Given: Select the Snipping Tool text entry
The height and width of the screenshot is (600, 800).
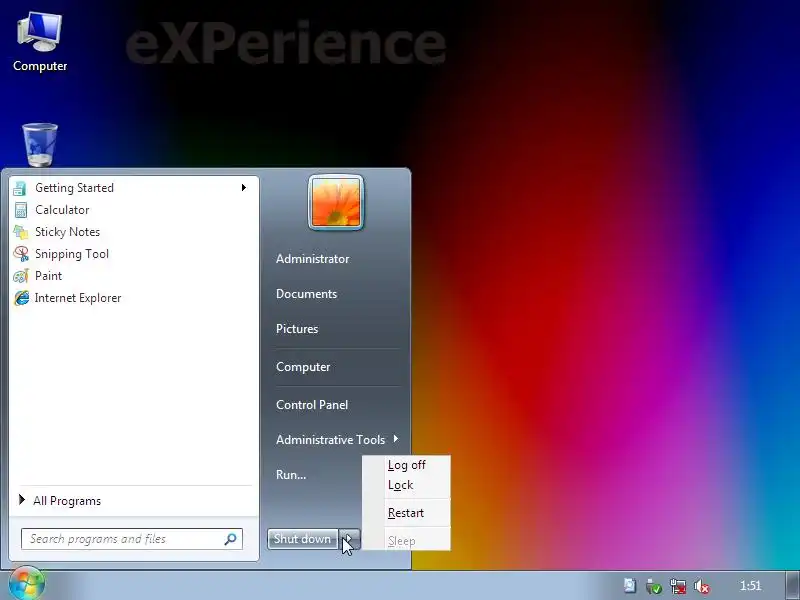Looking at the screenshot, I should click(x=72, y=254).
